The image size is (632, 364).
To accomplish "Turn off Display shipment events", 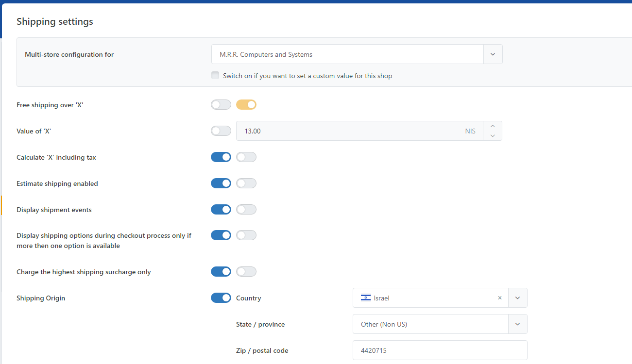I will [x=221, y=209].
